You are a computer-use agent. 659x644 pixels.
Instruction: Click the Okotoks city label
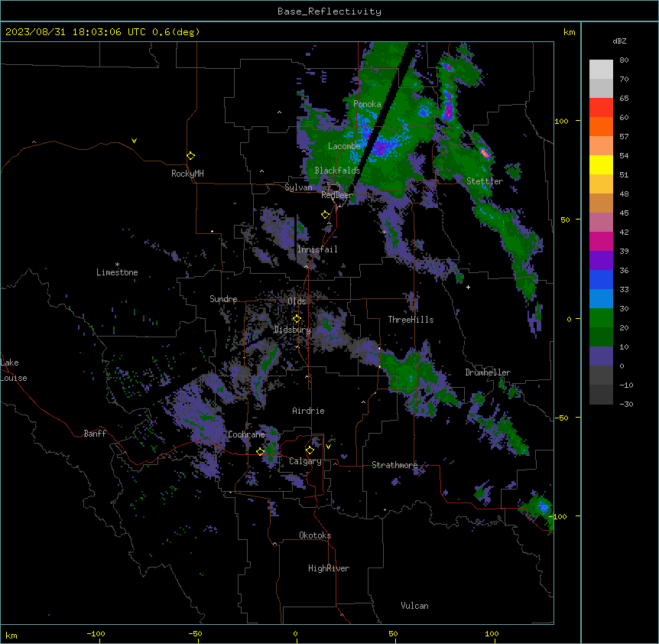tap(315, 535)
